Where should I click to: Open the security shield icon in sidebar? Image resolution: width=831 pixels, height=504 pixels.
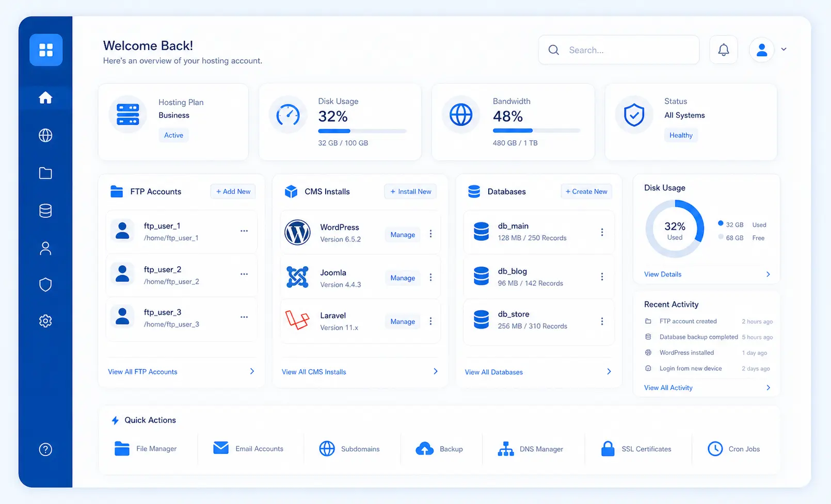pyautogui.click(x=45, y=285)
